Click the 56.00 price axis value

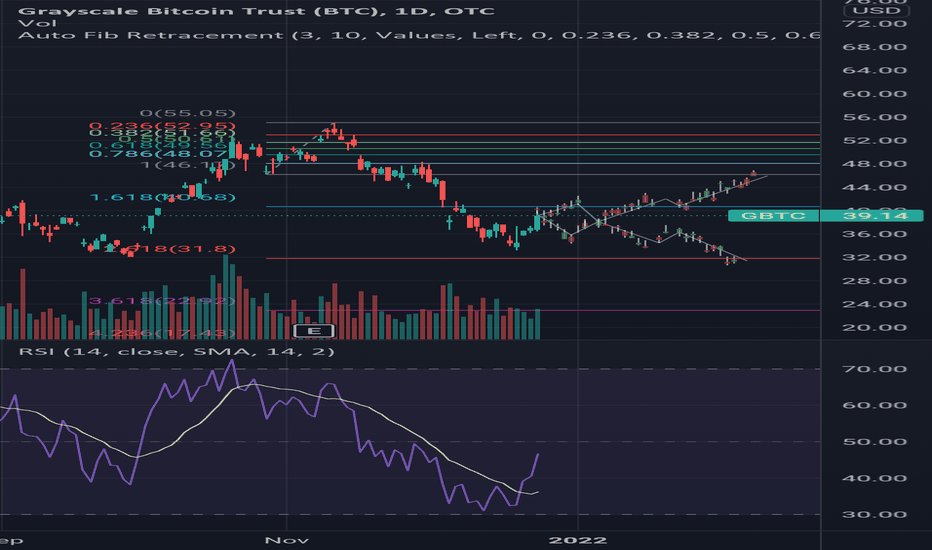click(x=875, y=117)
